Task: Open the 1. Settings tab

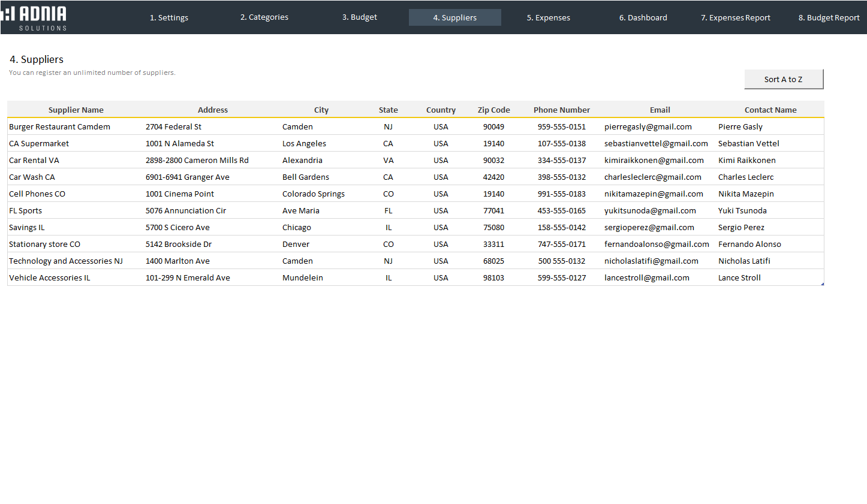Action: (169, 17)
